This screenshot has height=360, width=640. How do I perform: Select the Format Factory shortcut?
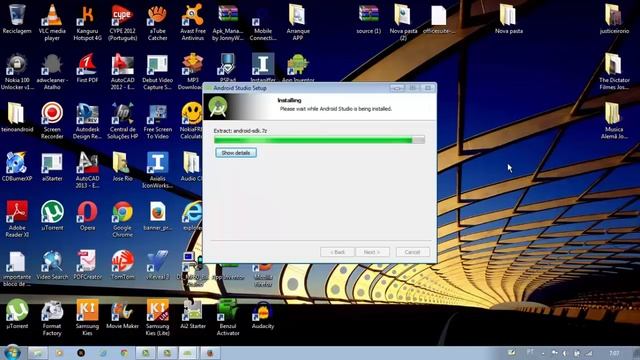coord(52,318)
